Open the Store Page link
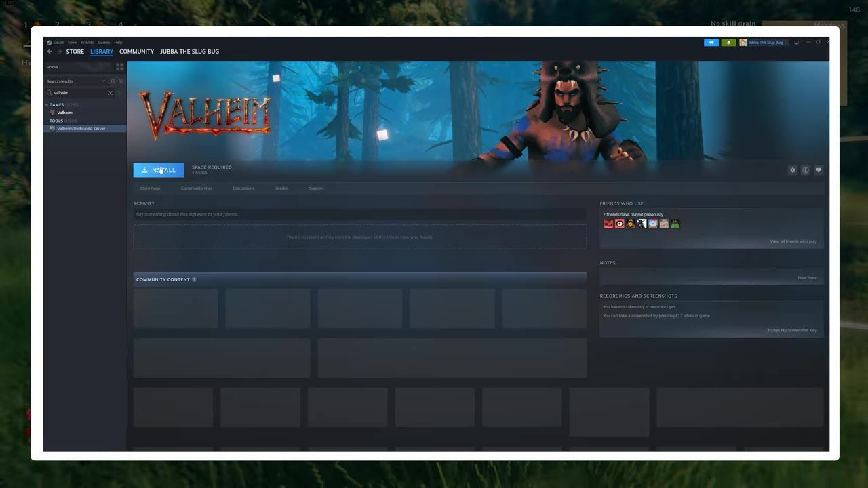Screen dimensions: 868x488 [x=150, y=188]
